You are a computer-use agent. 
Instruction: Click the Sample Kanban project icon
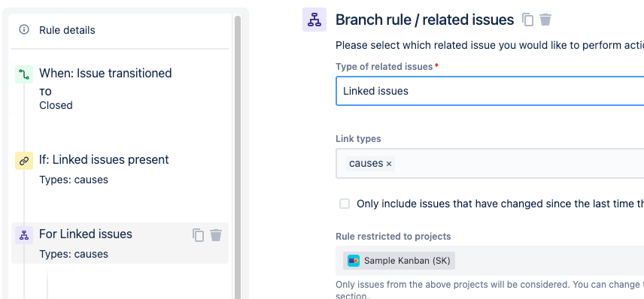pos(354,261)
